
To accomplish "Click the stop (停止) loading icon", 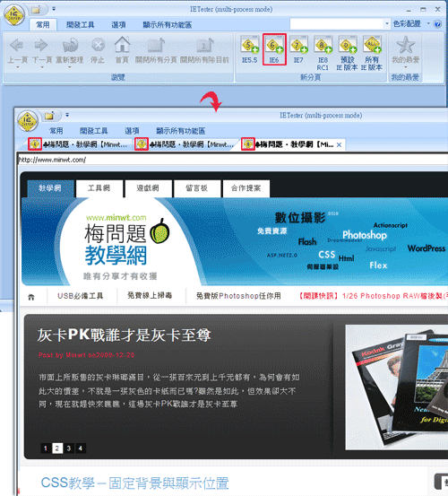I will (98, 49).
